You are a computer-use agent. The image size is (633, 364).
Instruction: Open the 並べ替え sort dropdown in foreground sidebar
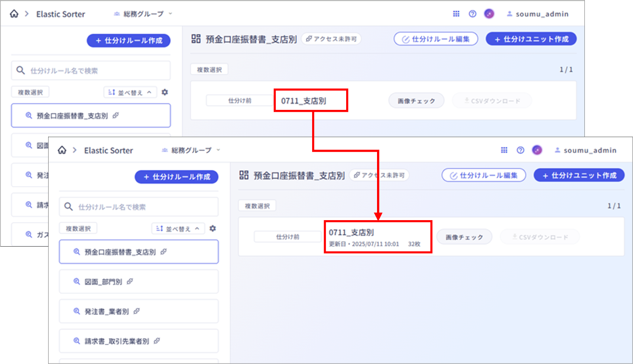(178, 228)
